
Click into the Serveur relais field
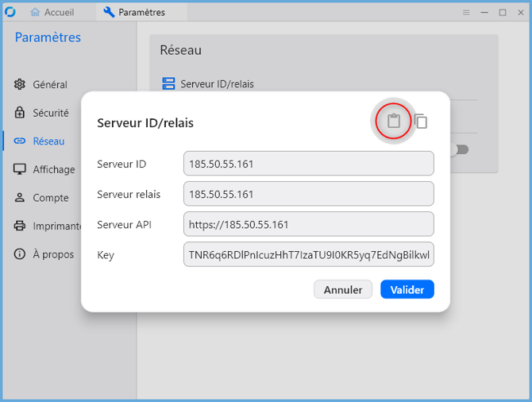pyautogui.click(x=309, y=194)
